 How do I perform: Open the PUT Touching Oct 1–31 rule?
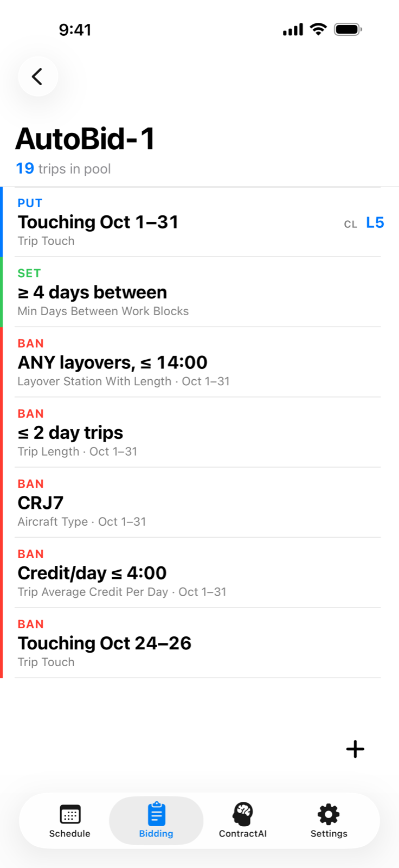click(x=200, y=222)
